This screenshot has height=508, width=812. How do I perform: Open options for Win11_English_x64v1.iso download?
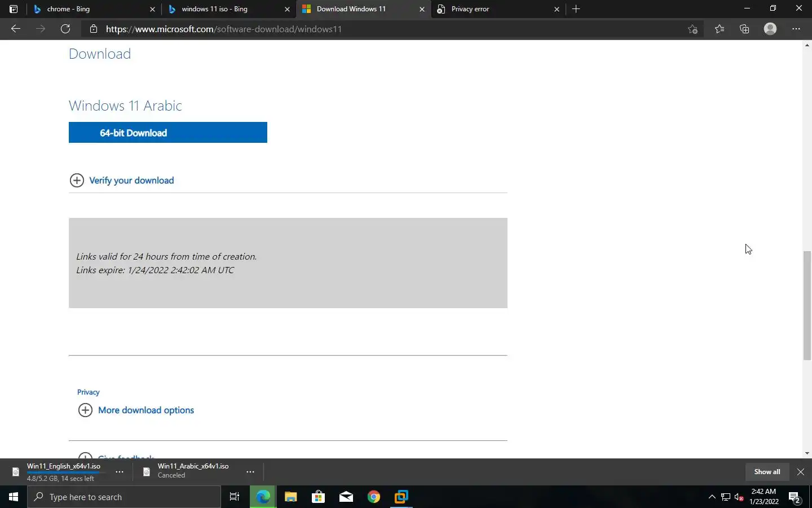click(x=120, y=472)
